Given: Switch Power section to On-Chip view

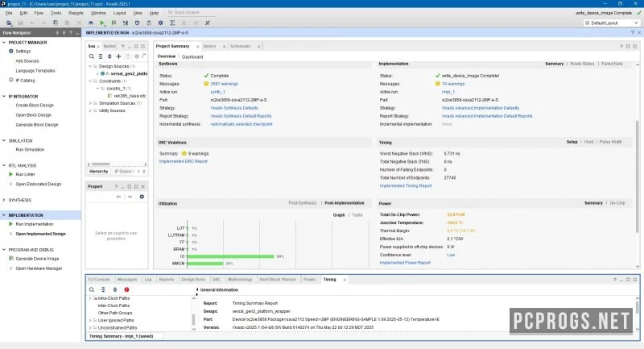Looking at the screenshot, I should click(x=617, y=203).
